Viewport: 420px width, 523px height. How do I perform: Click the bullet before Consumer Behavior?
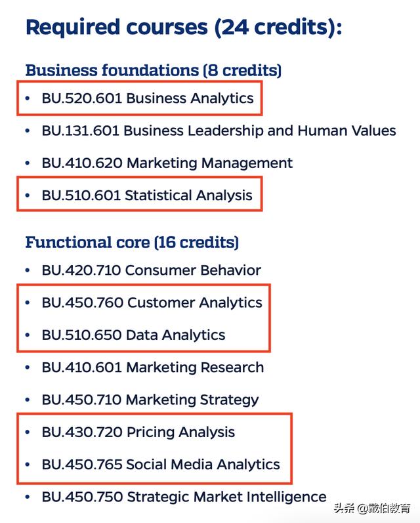[x=28, y=270]
